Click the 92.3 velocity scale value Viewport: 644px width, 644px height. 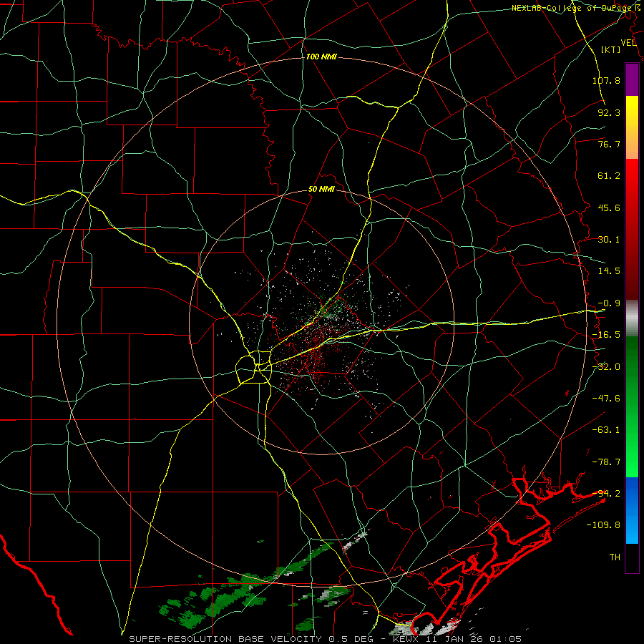609,112
